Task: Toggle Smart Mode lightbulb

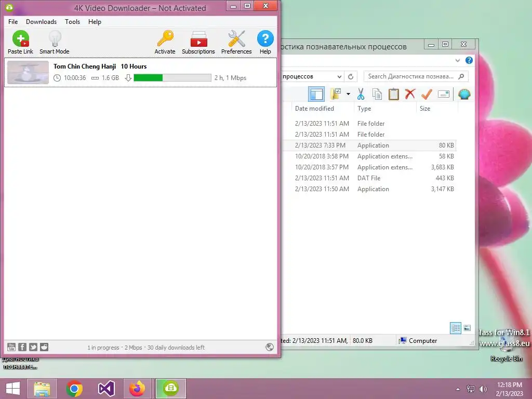Action: click(x=54, y=43)
